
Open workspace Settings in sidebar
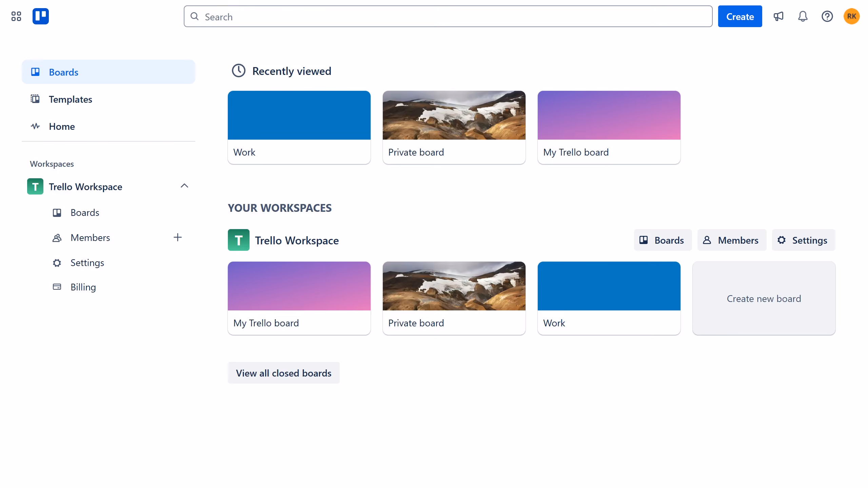pos(87,263)
